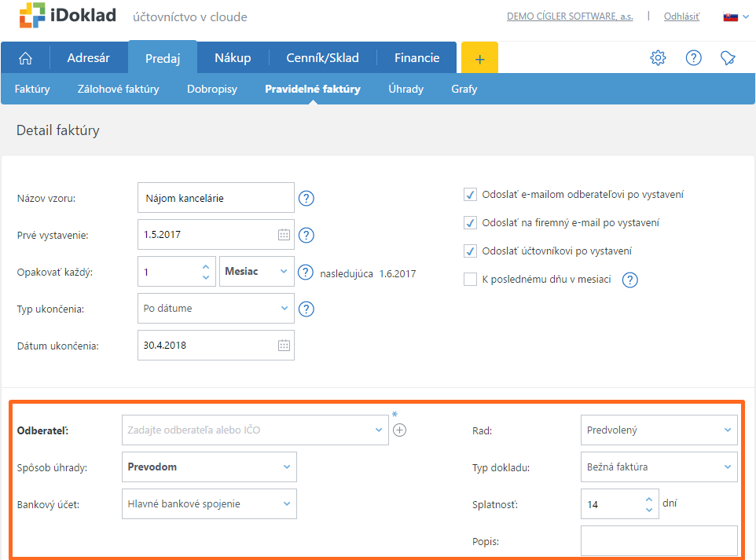Open the Spôsob úhrady dropdown
The width and height of the screenshot is (756, 560).
click(210, 467)
